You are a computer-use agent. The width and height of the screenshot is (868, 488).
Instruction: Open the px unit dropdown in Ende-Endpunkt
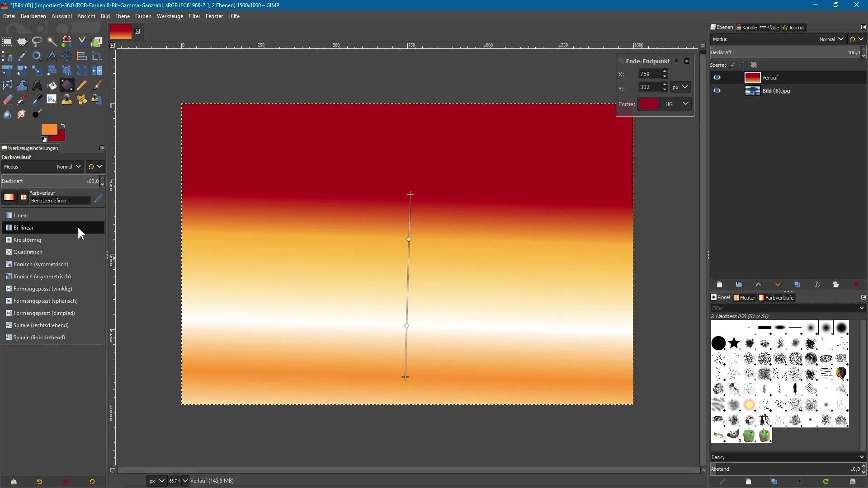[680, 87]
